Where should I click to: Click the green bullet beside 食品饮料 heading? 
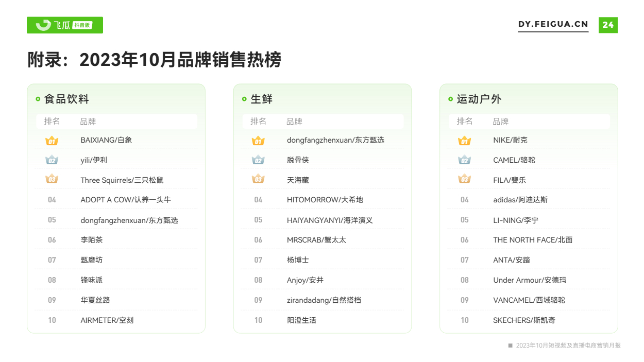[x=38, y=99]
